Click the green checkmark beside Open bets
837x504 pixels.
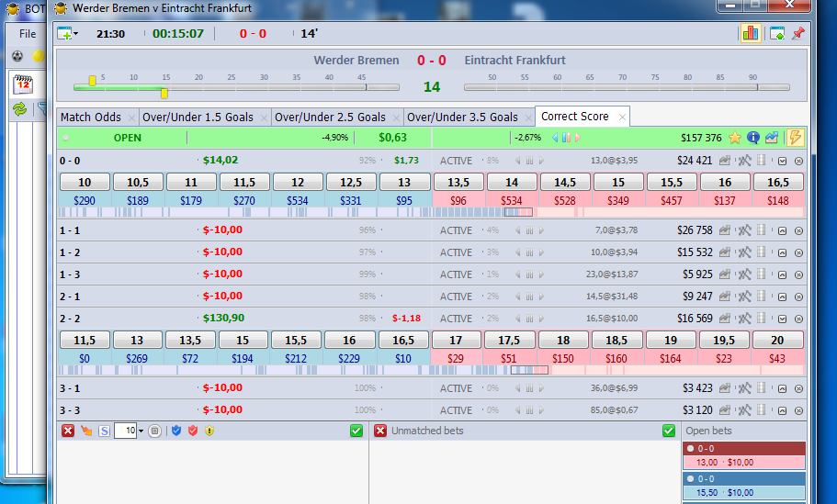coord(669,431)
